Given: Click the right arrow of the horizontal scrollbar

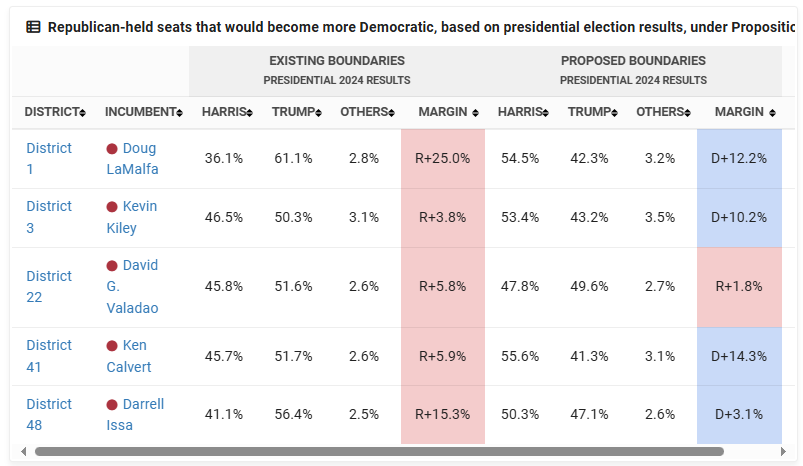Looking at the screenshot, I should pos(781,452).
